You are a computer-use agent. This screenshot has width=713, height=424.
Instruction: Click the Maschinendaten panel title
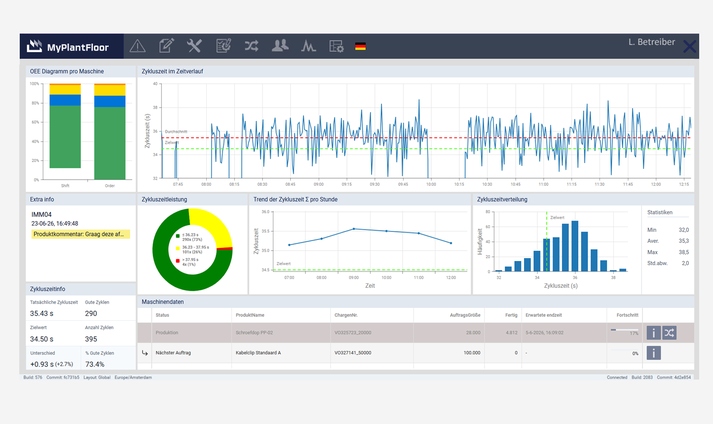(x=163, y=302)
